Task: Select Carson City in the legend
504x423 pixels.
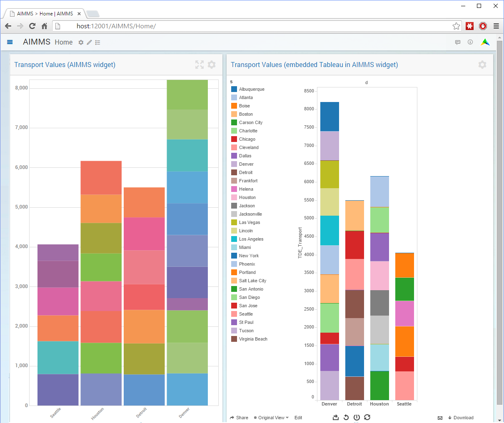Action: [251, 122]
